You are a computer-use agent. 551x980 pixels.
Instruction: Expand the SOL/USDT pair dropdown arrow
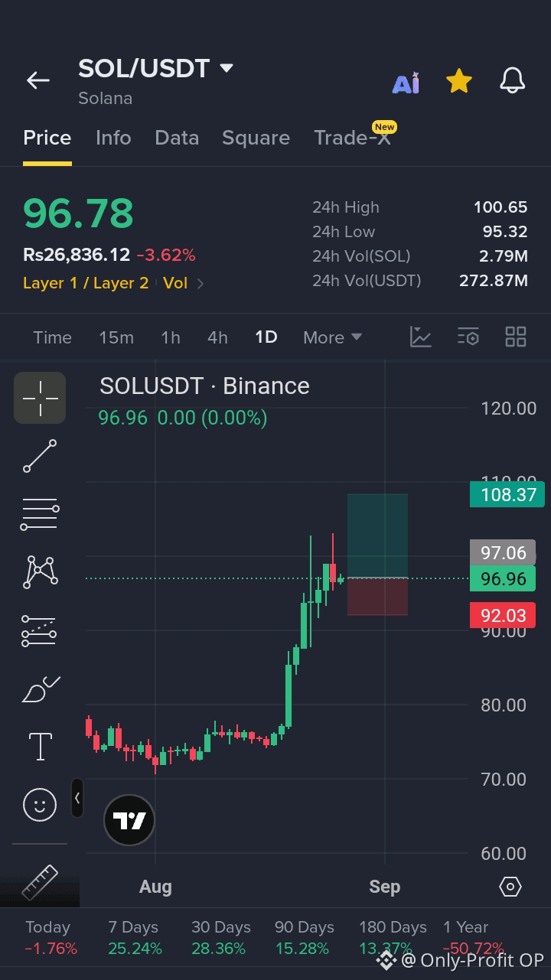click(227, 68)
